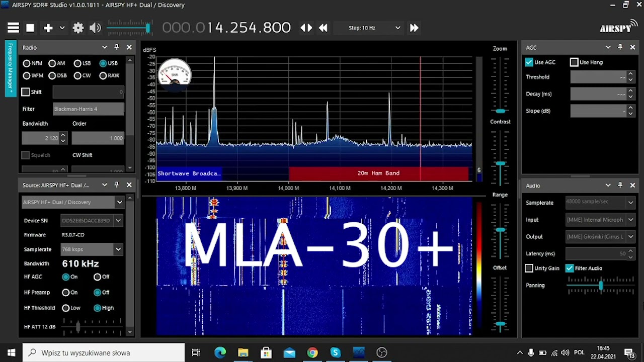Click the Shortwave Broadcast band label
The height and width of the screenshot is (362, 644).
[189, 173]
